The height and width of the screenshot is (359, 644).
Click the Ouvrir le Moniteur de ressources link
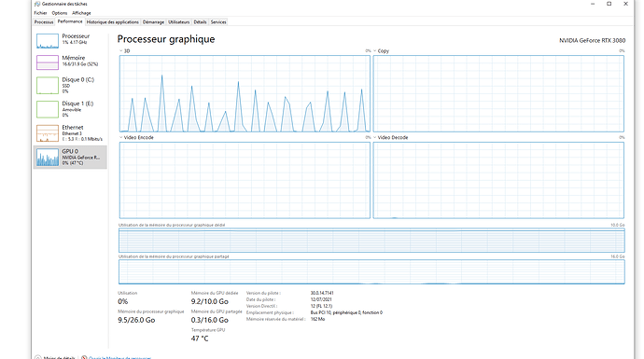pyautogui.click(x=119, y=358)
